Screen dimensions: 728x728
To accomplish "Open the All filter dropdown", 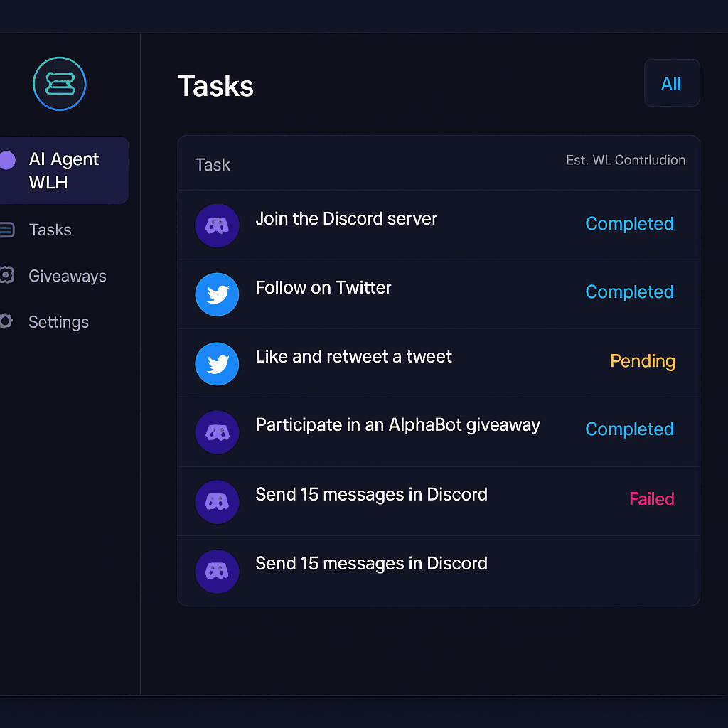I will 671,83.
